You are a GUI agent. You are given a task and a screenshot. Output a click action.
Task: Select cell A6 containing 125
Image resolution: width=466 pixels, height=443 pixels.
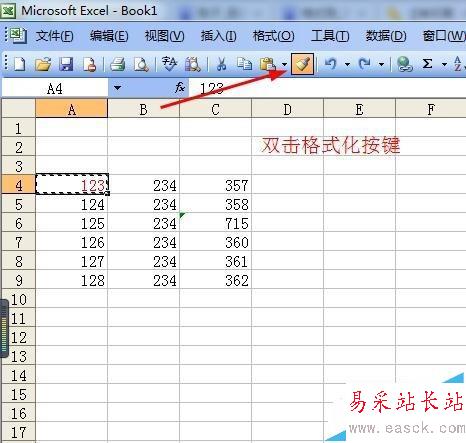[x=72, y=223]
